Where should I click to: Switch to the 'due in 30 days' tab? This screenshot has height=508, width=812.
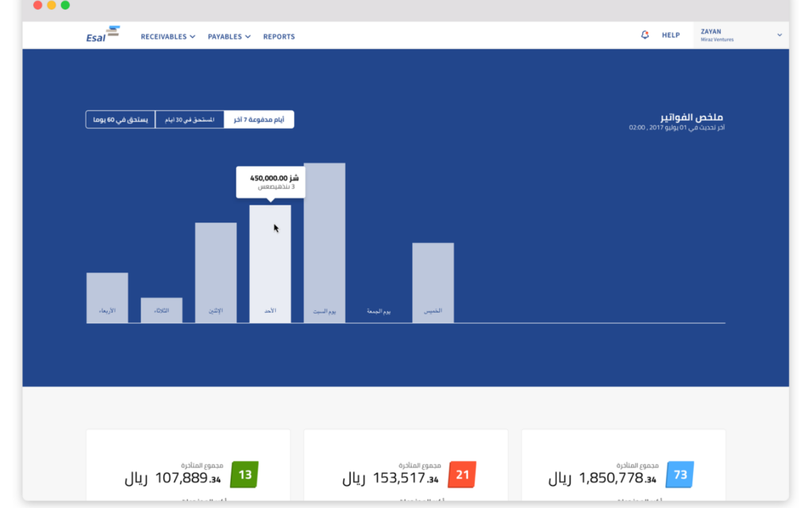(190, 120)
